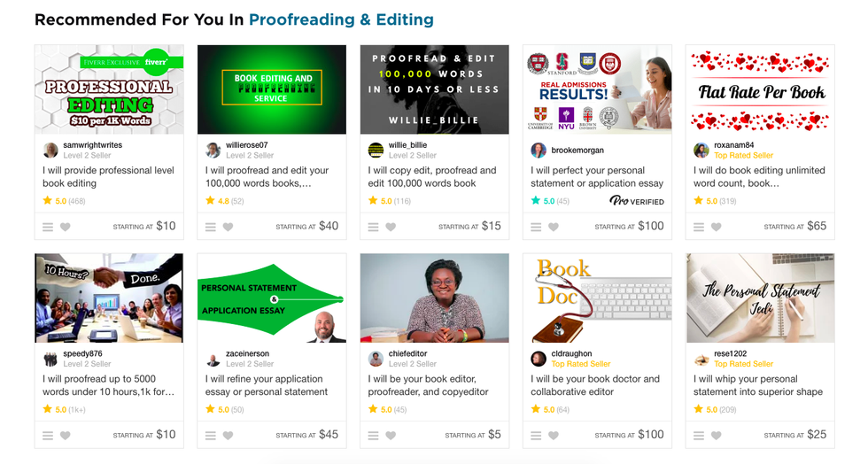Heart the rese1202 personal statement gig
Image resolution: width=868 pixels, height=464 pixels.
click(x=717, y=436)
